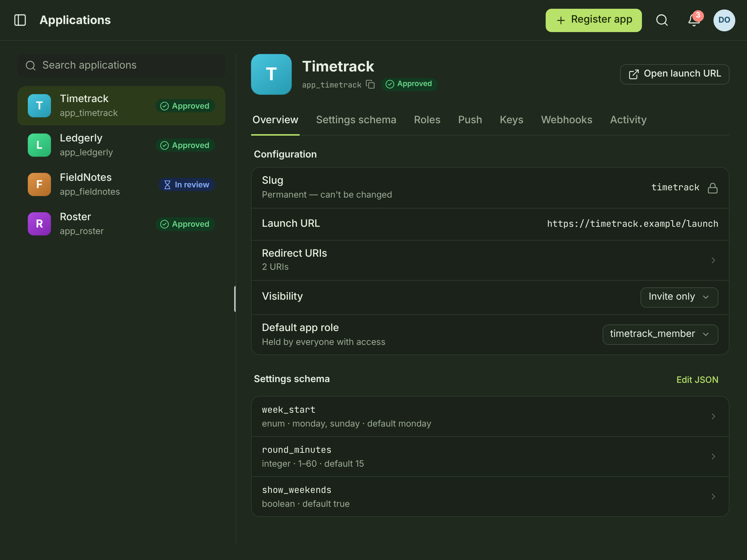This screenshot has width=747, height=560.
Task: Select FieldNotes F icon in list
Action: (x=39, y=184)
